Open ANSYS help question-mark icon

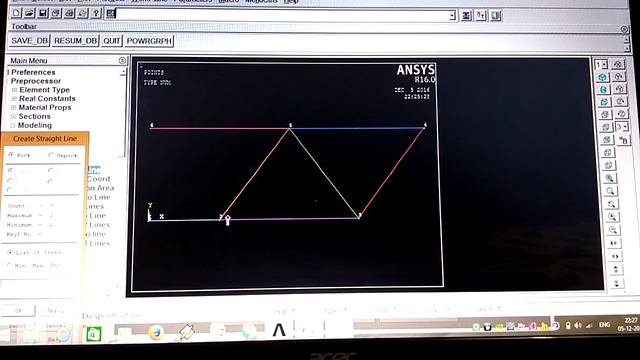click(x=96, y=13)
